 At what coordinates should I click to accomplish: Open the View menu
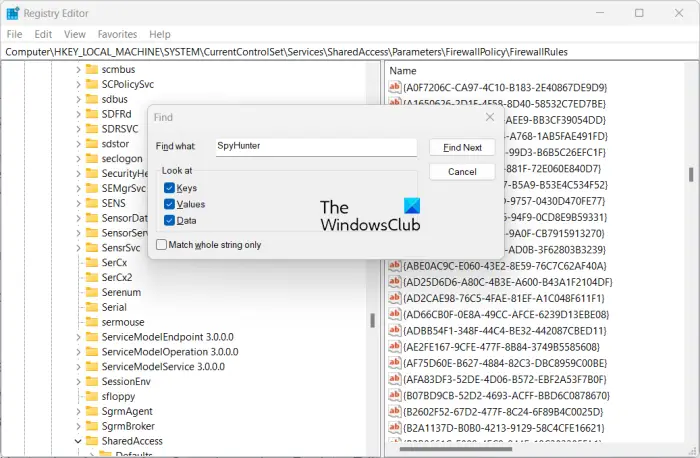point(75,34)
